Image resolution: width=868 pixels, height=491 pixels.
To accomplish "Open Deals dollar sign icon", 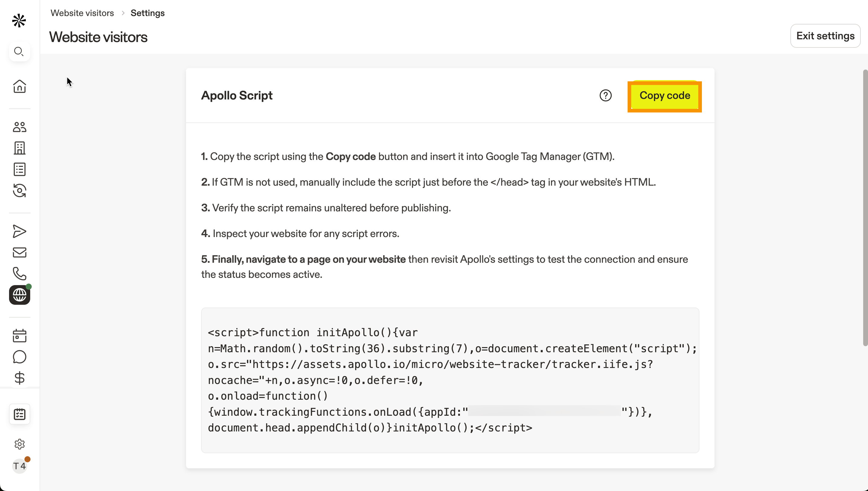I will coord(20,378).
